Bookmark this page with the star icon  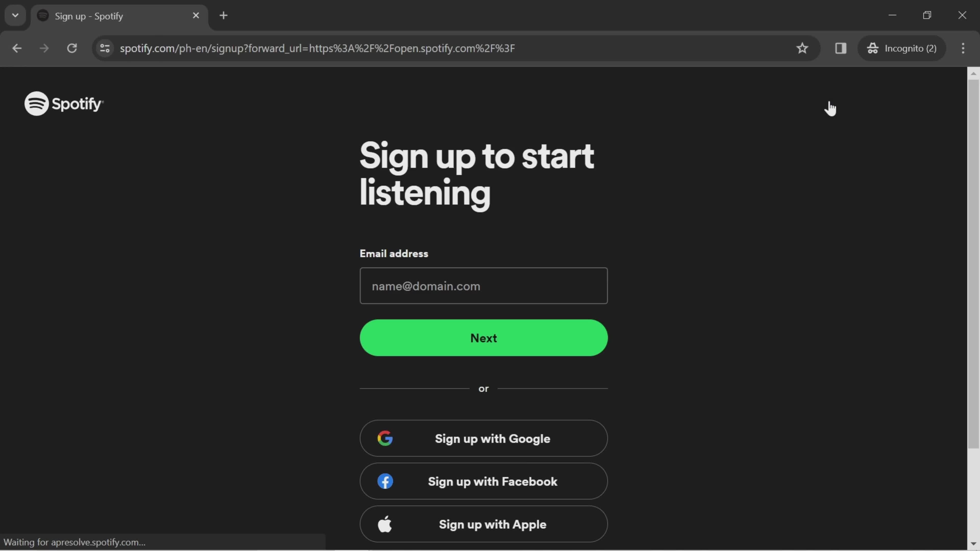click(802, 48)
